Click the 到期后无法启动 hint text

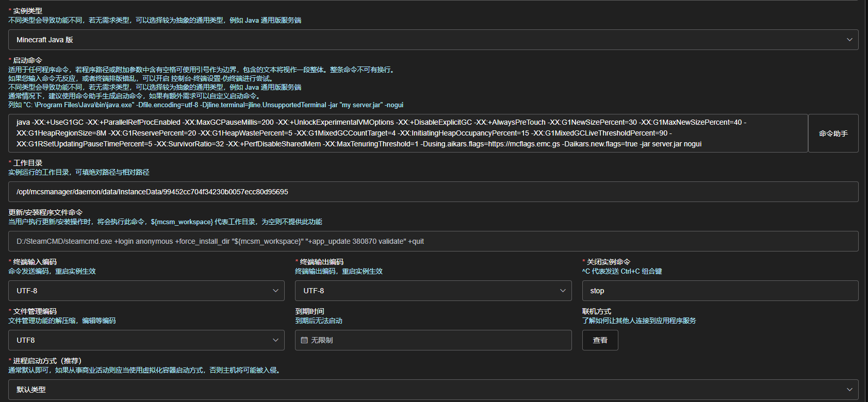tap(319, 321)
